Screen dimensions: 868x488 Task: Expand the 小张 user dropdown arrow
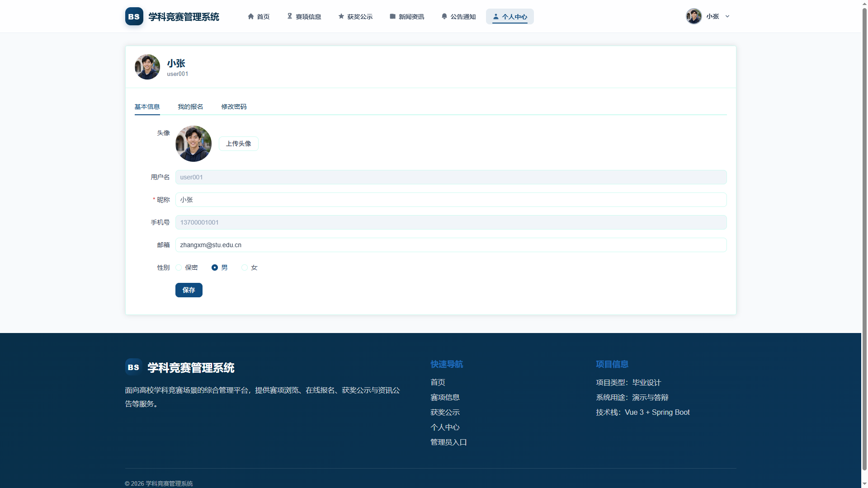pyautogui.click(x=727, y=16)
